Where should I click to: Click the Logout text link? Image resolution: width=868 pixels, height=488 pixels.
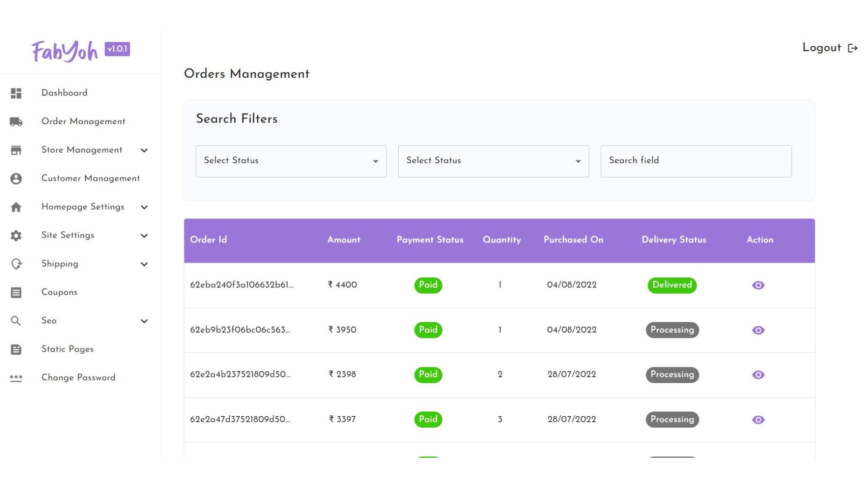coord(821,48)
